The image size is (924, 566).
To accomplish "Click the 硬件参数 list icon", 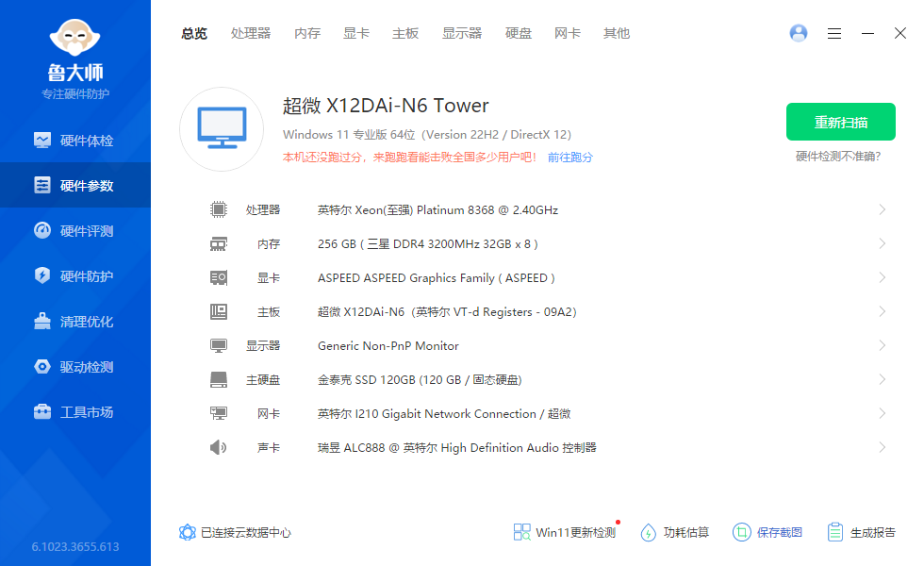I will [42, 185].
